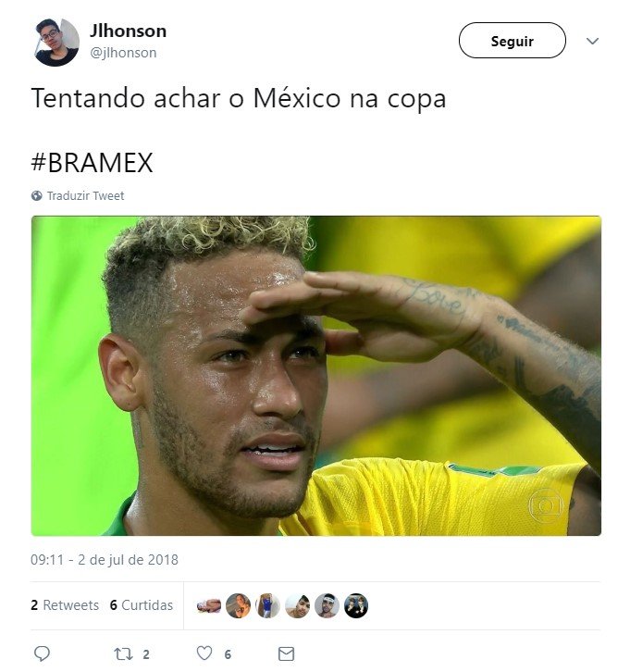Open last liker's dark avatar
Screen dimensions: 630x672
coord(356,605)
